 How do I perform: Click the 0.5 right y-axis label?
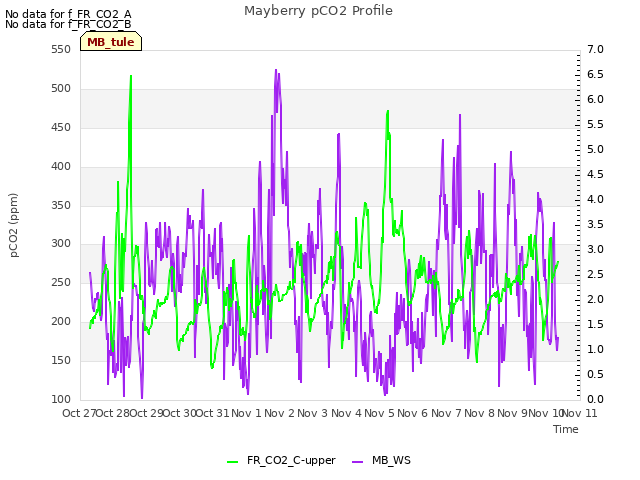coord(595,374)
